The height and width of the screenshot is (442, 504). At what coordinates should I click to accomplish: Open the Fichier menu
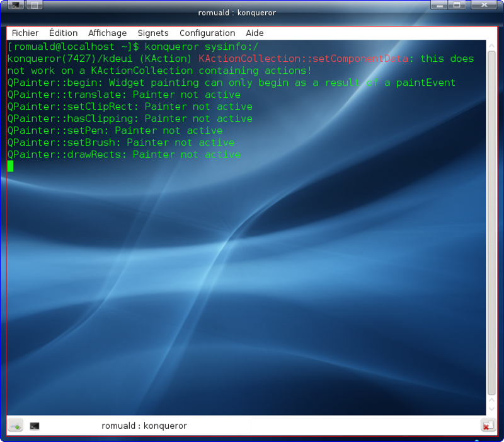click(25, 33)
